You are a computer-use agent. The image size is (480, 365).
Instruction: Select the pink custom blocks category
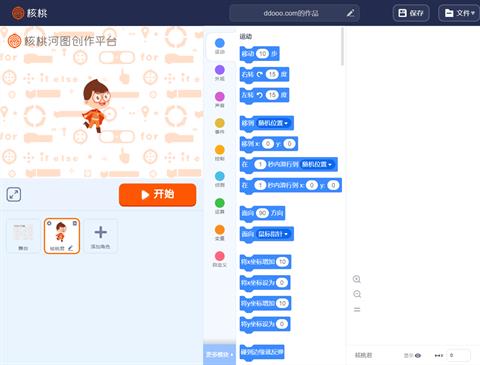point(220,259)
